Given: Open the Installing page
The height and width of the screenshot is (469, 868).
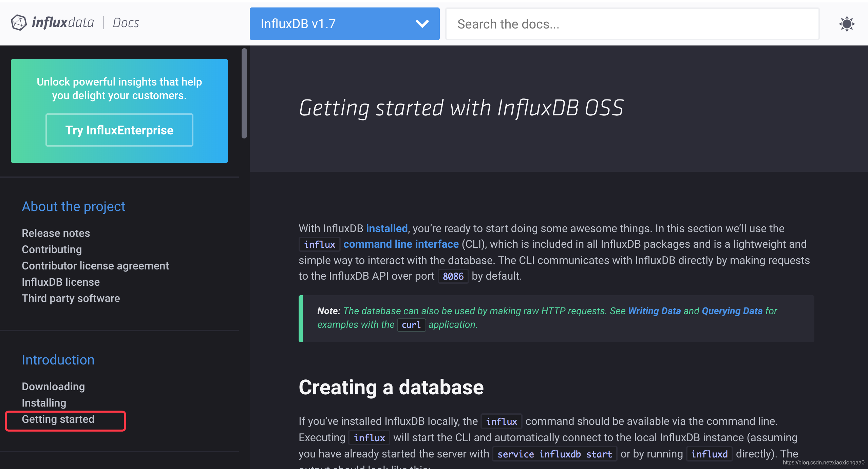Looking at the screenshot, I should pyautogui.click(x=44, y=403).
